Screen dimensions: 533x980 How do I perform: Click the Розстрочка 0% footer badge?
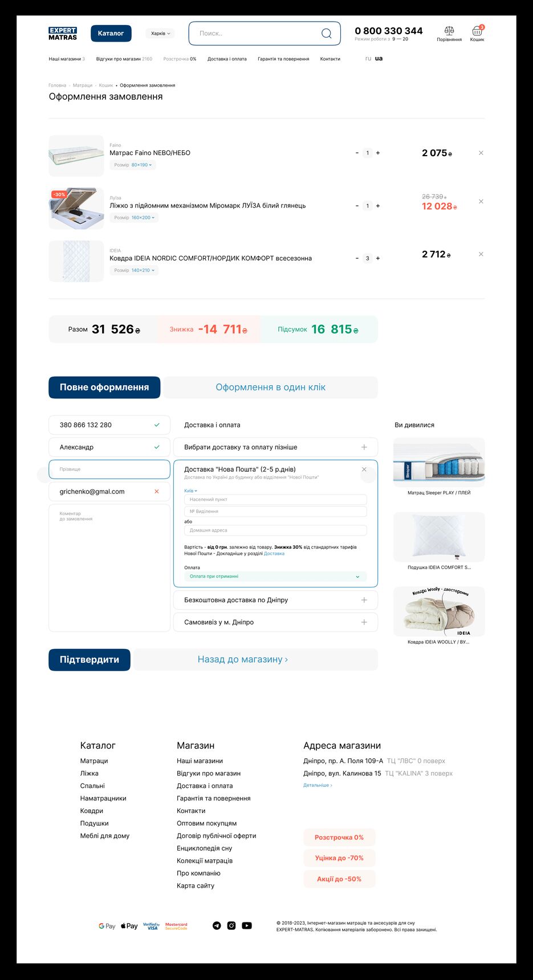point(339,838)
